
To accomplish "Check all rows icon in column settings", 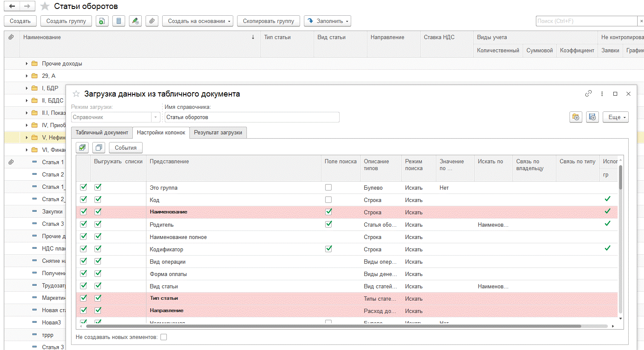I will (83, 148).
